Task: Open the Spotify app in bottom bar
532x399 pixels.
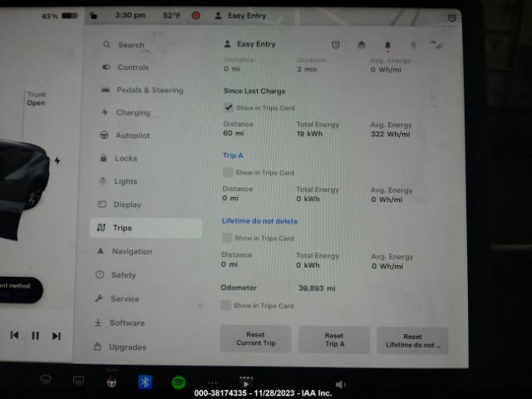Action: (x=179, y=382)
